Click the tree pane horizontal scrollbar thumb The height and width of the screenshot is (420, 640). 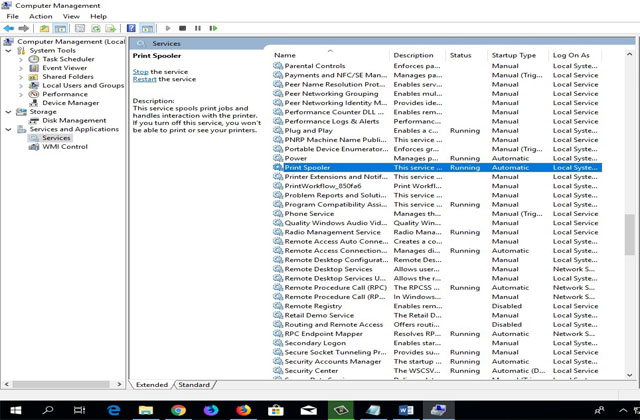(61, 384)
